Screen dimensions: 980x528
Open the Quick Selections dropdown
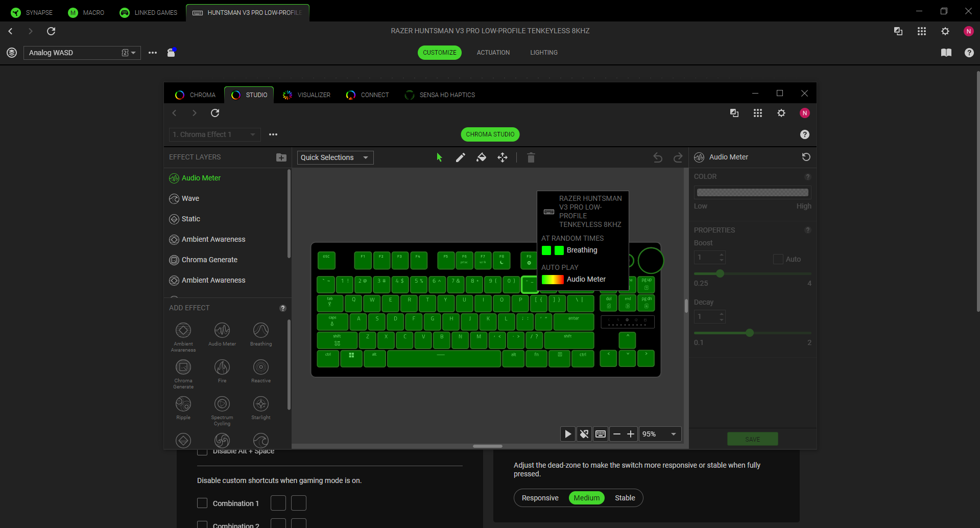[336, 157]
